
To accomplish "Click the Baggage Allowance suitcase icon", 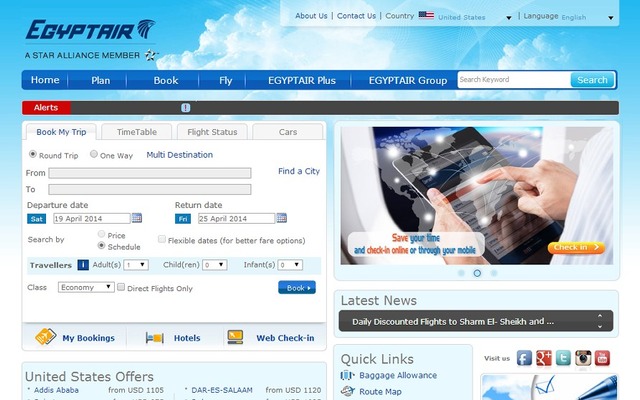I will pyautogui.click(x=347, y=375).
